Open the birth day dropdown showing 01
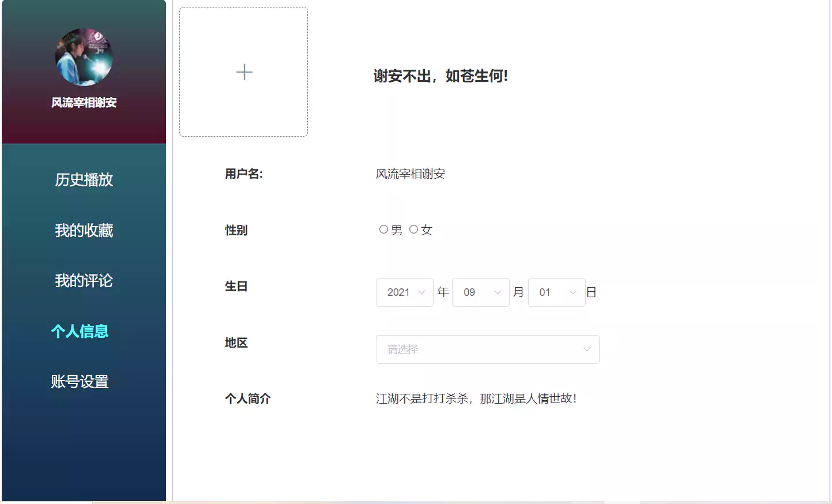The image size is (832, 504). pyautogui.click(x=556, y=292)
